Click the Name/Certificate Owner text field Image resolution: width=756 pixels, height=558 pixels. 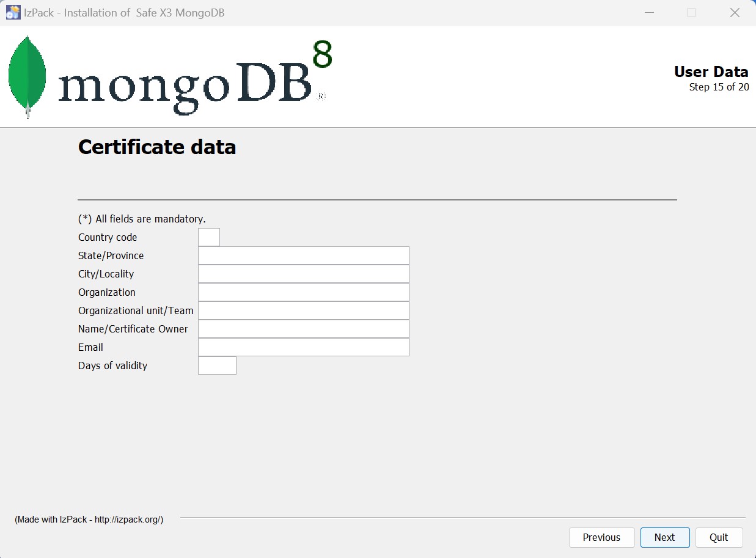[303, 329]
